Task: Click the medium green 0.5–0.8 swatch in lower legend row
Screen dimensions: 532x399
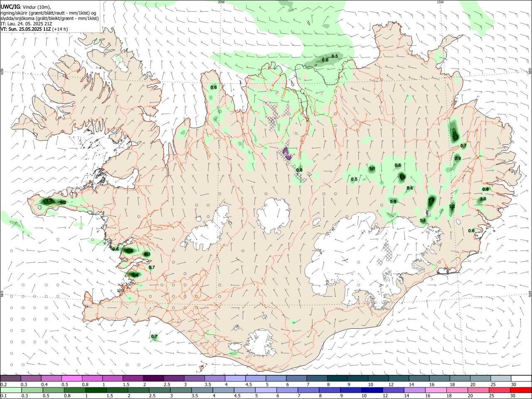Action: [53, 390]
